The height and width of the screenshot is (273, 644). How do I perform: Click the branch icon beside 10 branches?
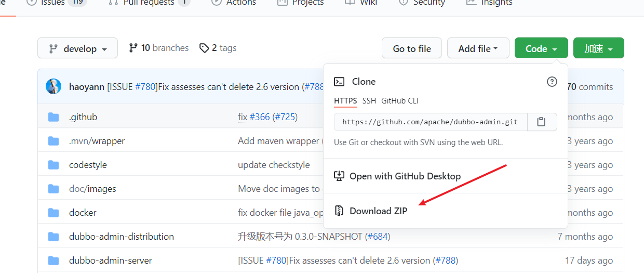(133, 48)
